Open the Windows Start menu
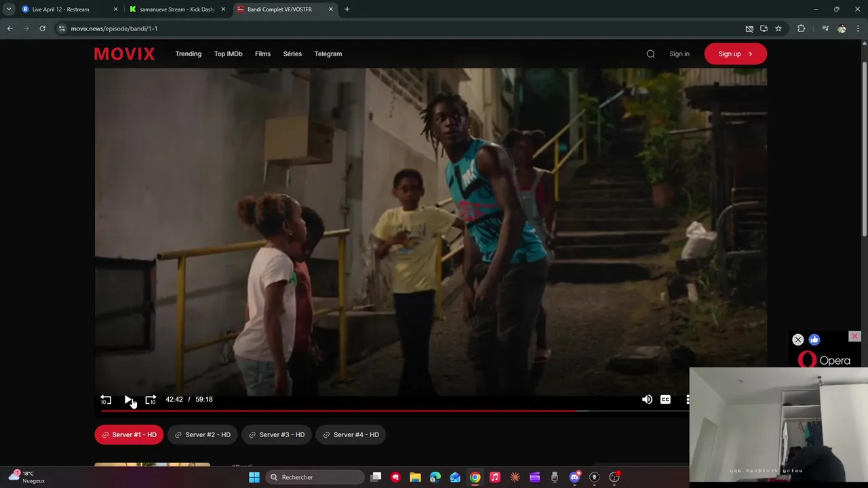868x488 pixels. [x=254, y=477]
